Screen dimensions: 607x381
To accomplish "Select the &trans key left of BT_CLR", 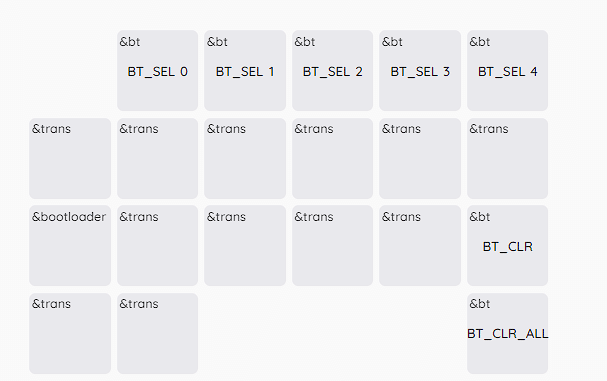I will click(x=420, y=245).
